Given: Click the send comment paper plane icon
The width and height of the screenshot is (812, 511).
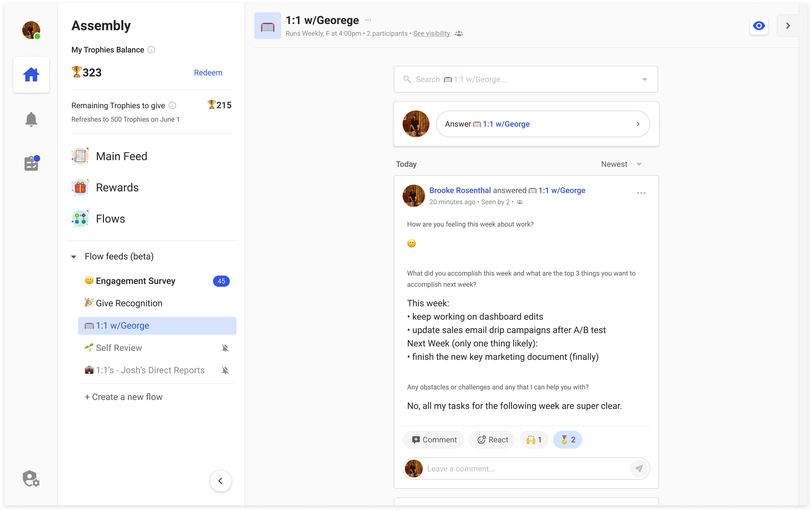Looking at the screenshot, I should 639,468.
